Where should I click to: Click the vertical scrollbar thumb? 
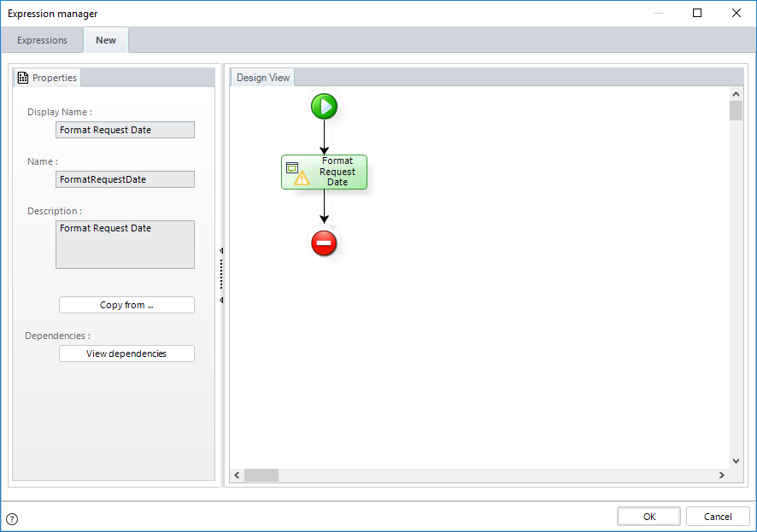coord(736,110)
